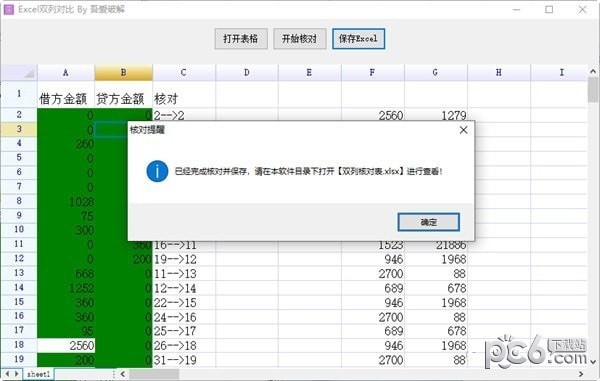Click the blue information icon in the dialog
The image size is (600, 381).
(x=157, y=171)
